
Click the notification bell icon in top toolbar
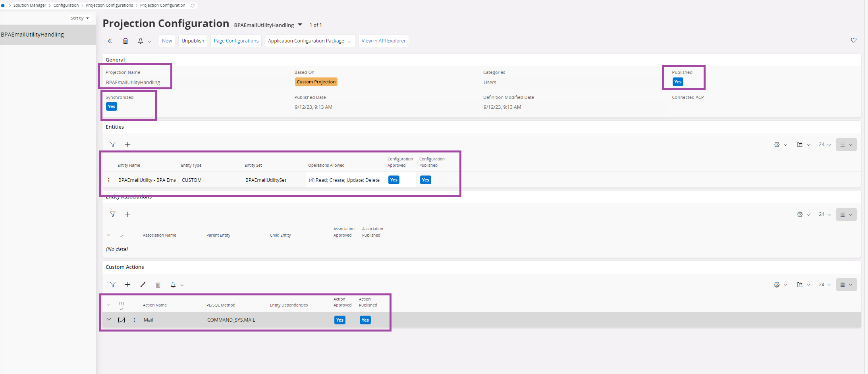(141, 41)
